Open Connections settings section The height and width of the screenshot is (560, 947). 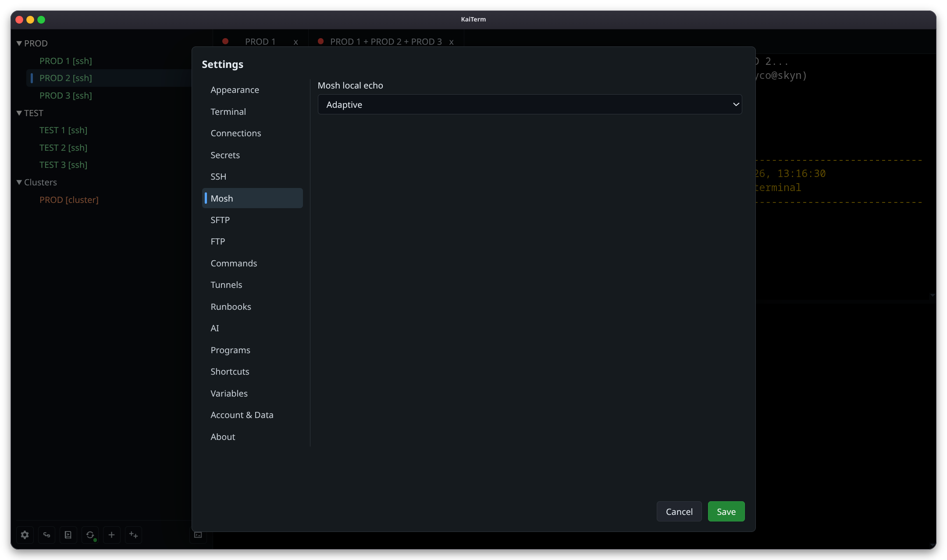click(x=252, y=133)
